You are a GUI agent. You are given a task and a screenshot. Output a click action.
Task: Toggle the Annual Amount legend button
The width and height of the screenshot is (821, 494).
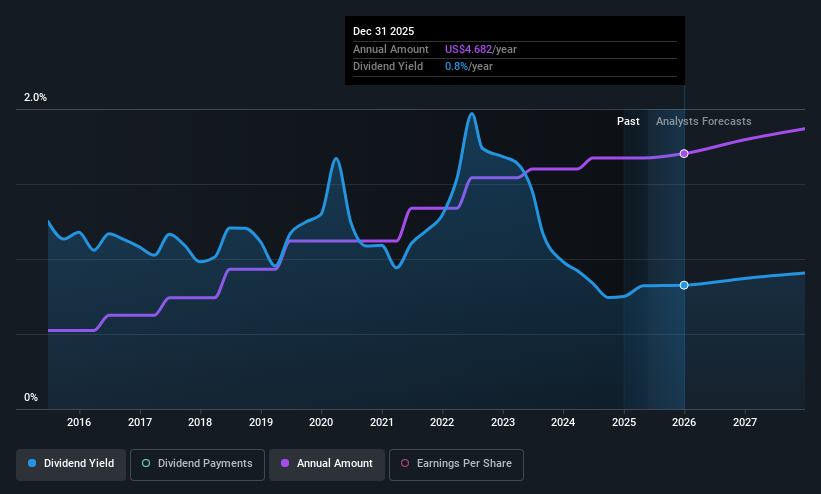pyautogui.click(x=327, y=464)
